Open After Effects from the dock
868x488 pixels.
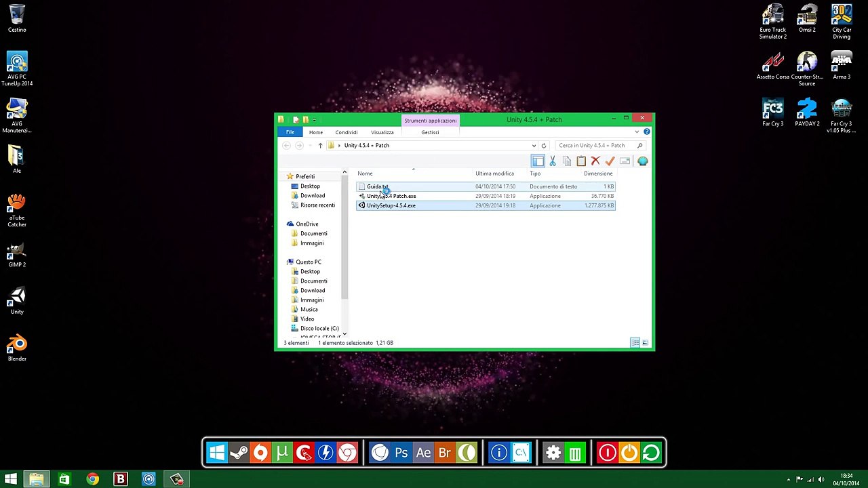tap(423, 453)
